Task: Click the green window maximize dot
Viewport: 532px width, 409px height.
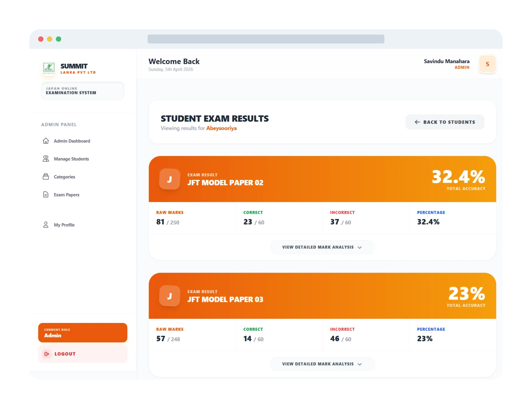Action: point(59,39)
